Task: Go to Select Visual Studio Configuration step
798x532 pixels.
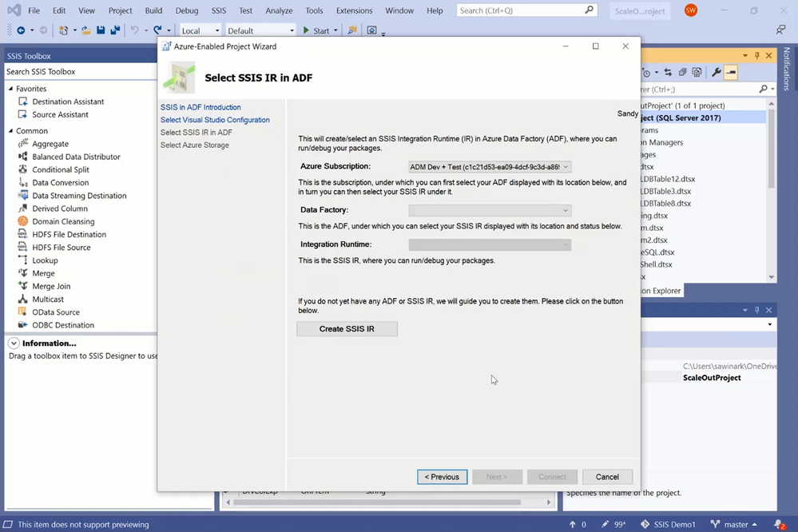Action: [215, 120]
